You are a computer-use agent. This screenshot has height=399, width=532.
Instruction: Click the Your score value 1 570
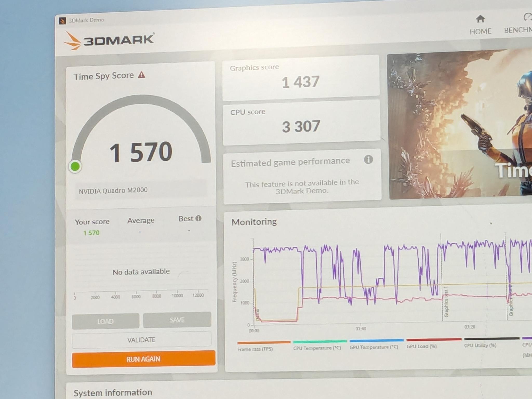tap(91, 233)
